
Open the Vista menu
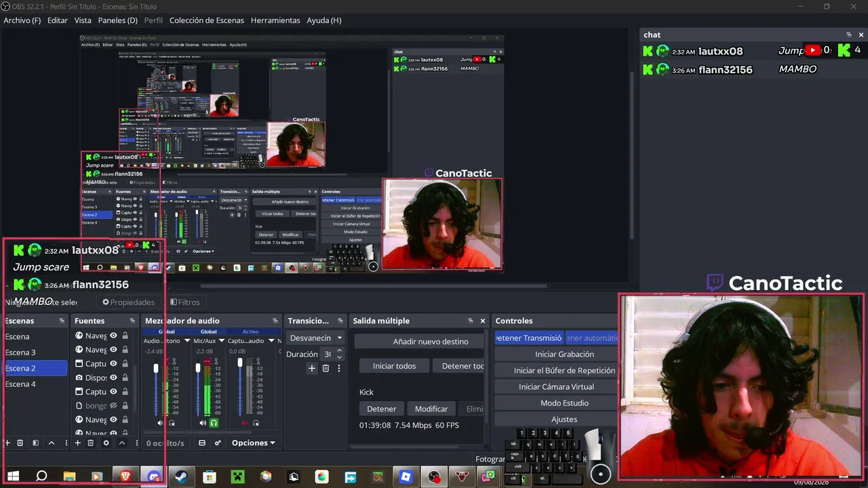point(83,20)
